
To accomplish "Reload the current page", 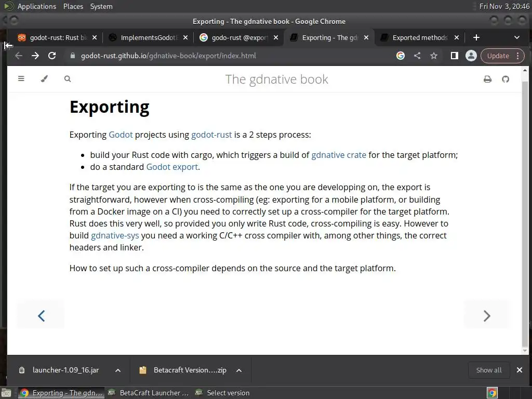I will coord(52,56).
